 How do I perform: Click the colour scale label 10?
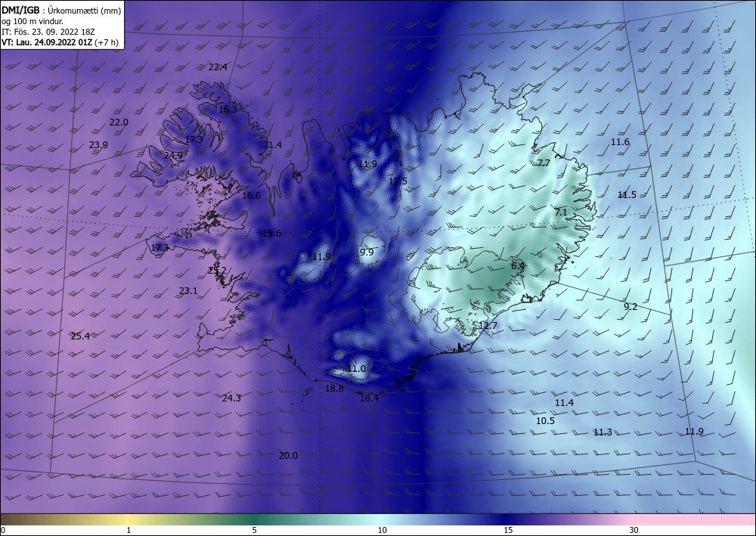click(382, 531)
